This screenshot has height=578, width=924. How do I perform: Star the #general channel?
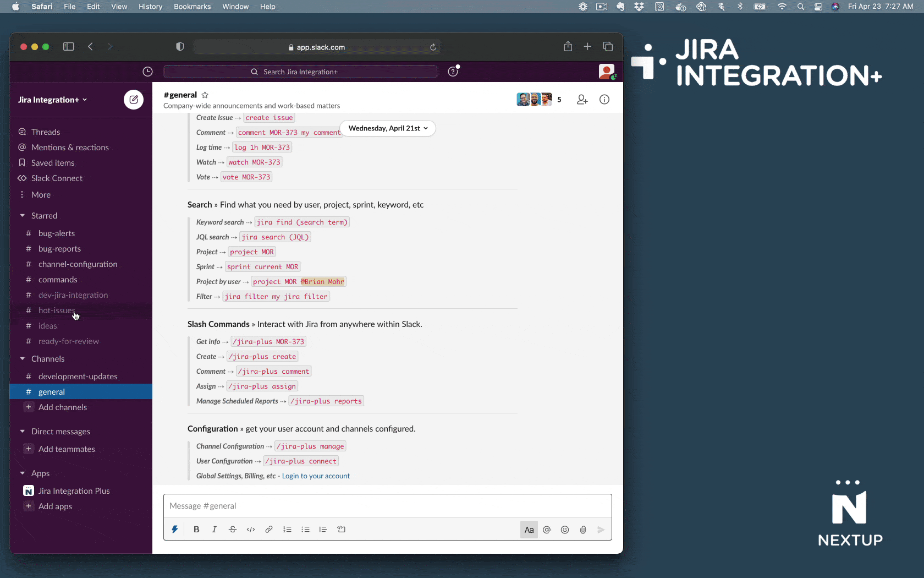tap(205, 95)
